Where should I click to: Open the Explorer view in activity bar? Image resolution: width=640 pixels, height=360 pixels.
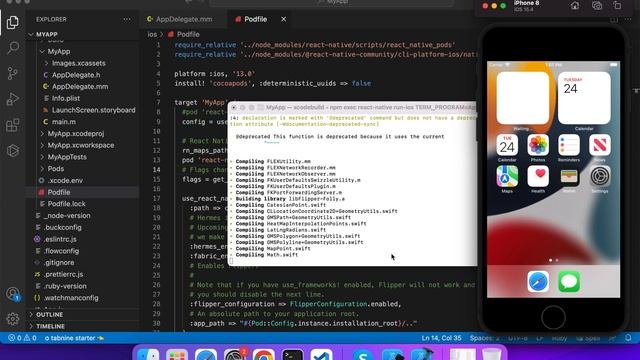tap(13, 22)
